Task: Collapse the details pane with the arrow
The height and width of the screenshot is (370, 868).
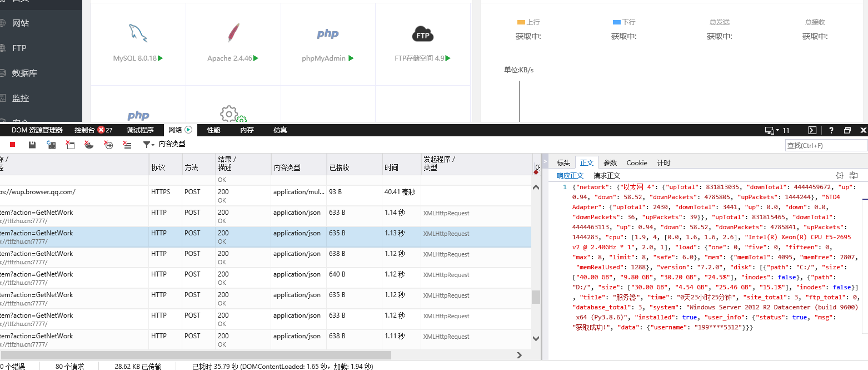Action: click(x=545, y=162)
